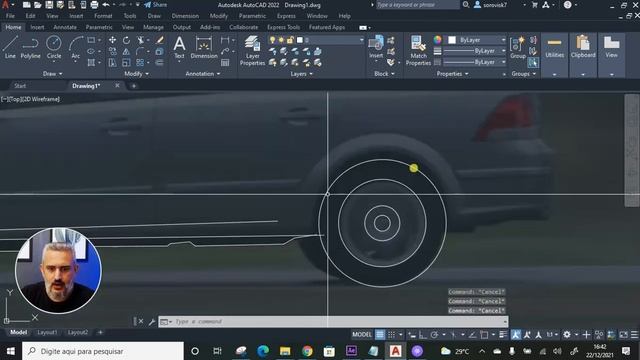Select the Arc tool
The width and height of the screenshot is (640, 360).
(x=76, y=47)
